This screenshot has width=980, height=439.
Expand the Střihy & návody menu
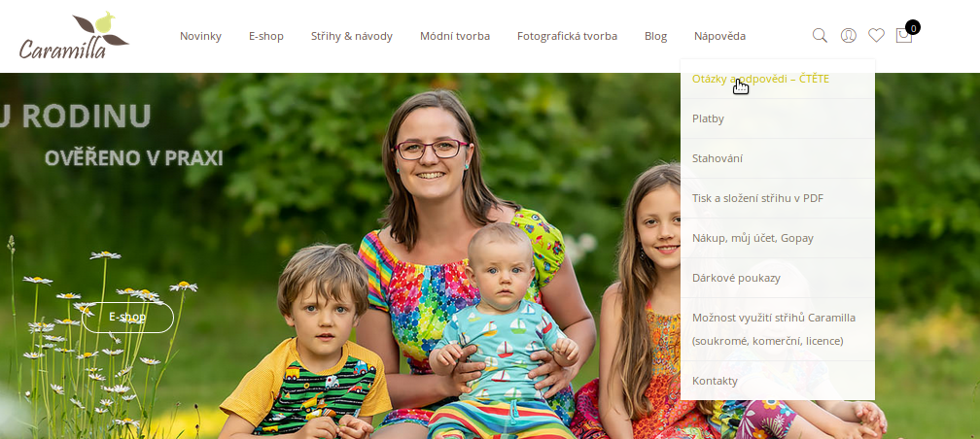tap(352, 36)
